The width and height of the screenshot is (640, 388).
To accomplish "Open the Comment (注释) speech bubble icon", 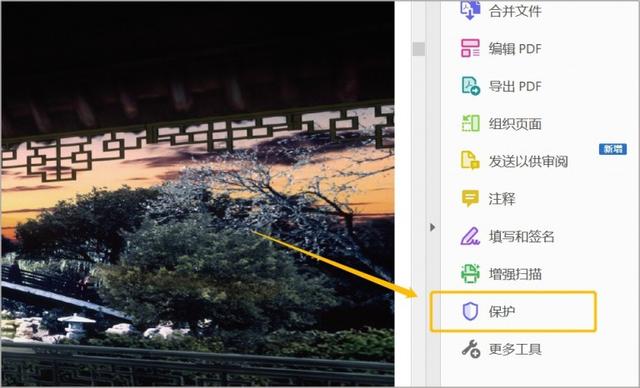I will (470, 198).
